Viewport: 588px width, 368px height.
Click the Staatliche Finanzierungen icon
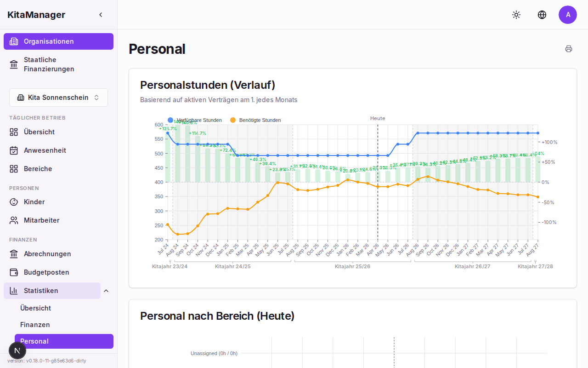click(14, 64)
